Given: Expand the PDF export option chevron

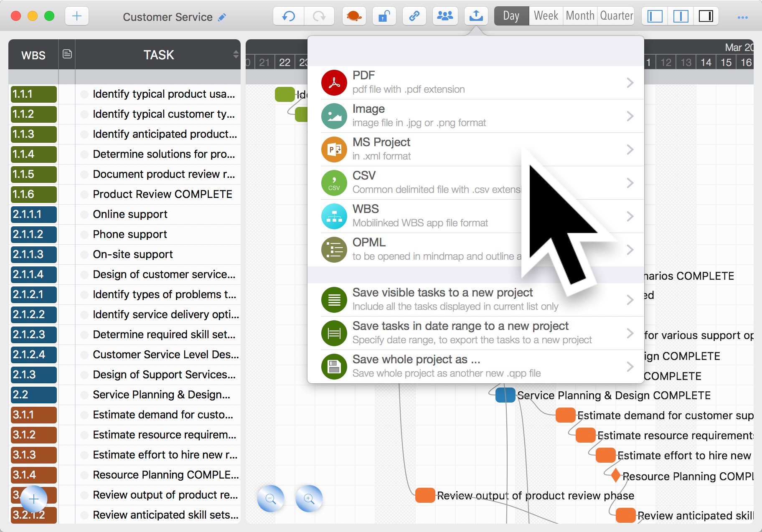Looking at the screenshot, I should click(630, 83).
